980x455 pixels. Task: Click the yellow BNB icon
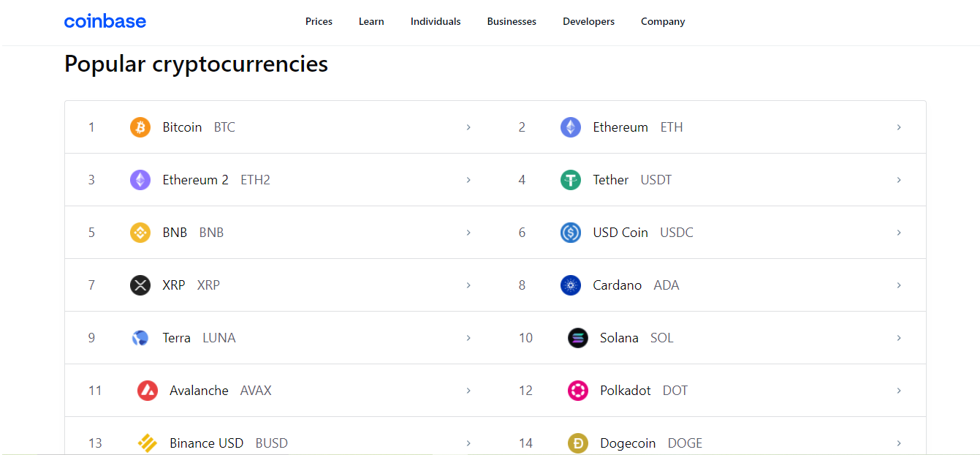140,233
